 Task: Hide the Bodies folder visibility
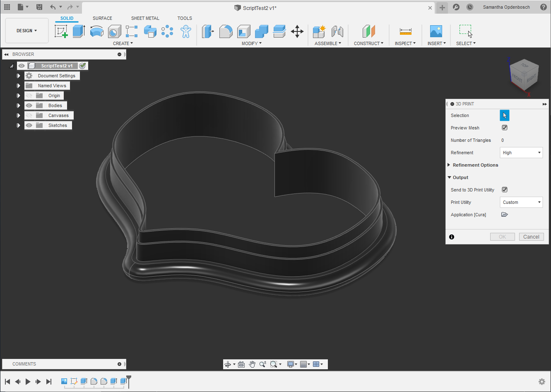pos(29,105)
